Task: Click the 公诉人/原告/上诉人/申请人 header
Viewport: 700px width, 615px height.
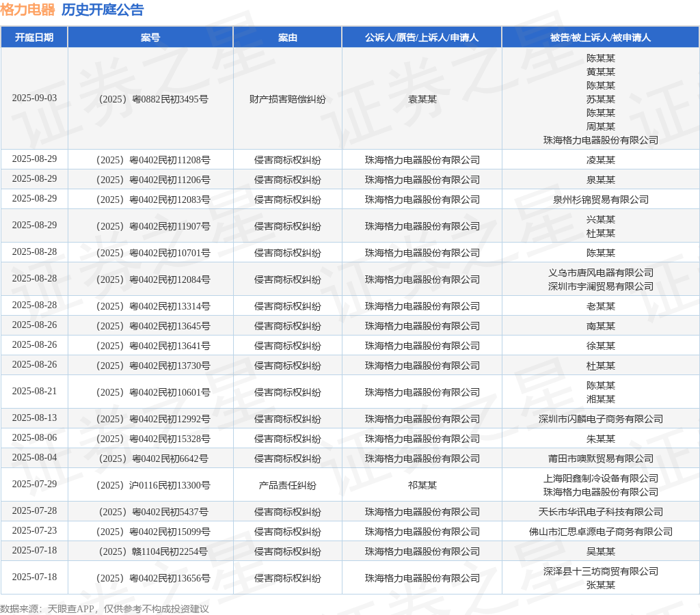Action: pyautogui.click(x=422, y=38)
